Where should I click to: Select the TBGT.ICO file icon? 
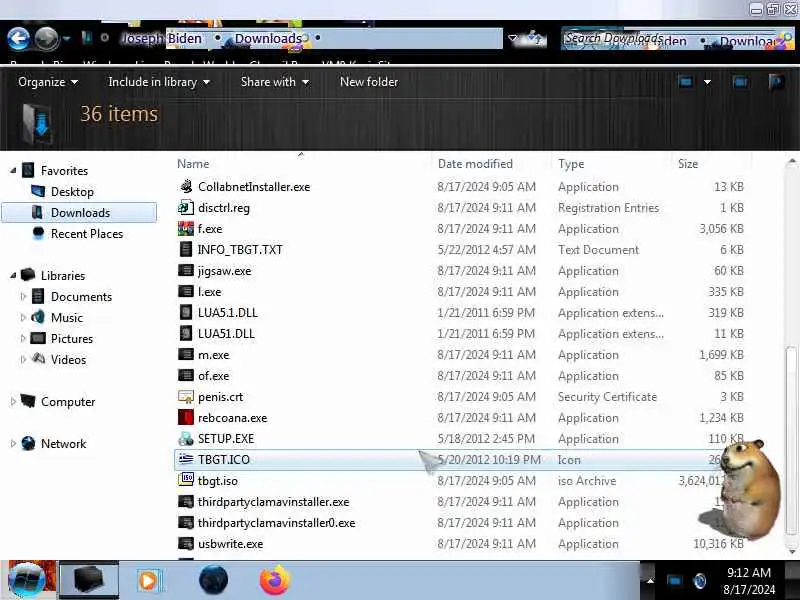tap(186, 459)
